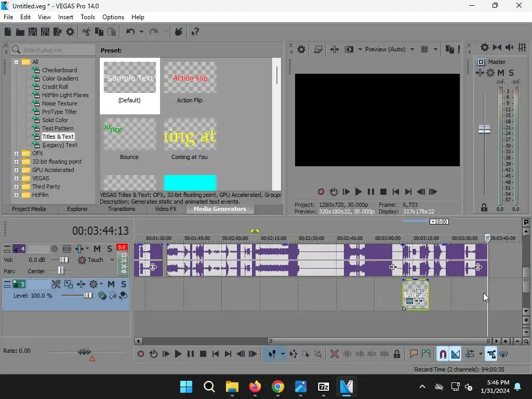Expand the 32-bit floating point folder

(16, 162)
